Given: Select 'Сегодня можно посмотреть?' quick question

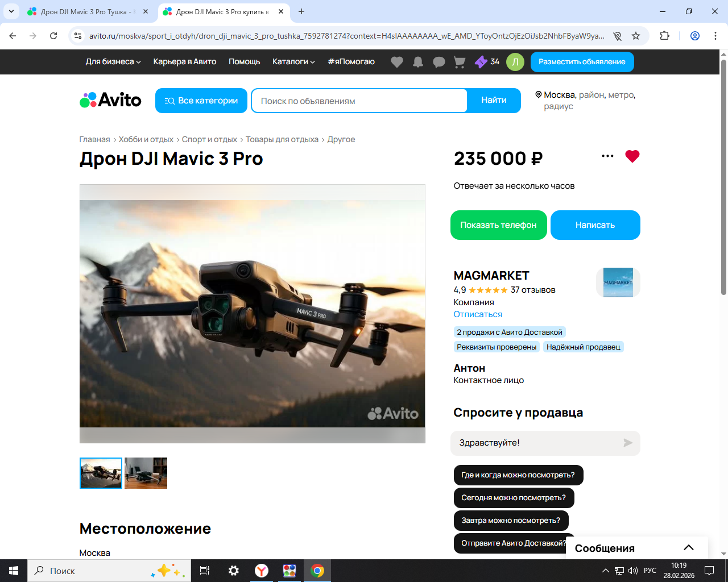Looking at the screenshot, I should coord(514,498).
